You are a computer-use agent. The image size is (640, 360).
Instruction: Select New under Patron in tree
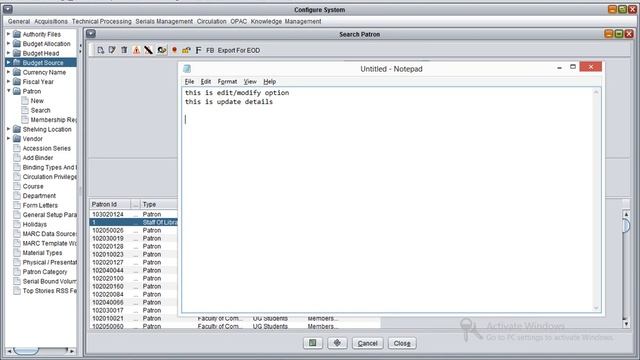tap(37, 100)
